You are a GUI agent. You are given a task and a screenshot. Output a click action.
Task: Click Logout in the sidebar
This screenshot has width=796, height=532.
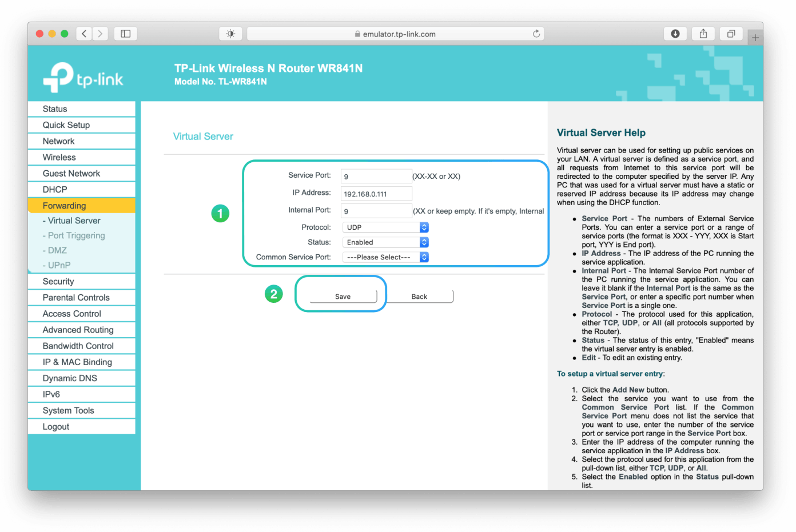[x=81, y=427]
